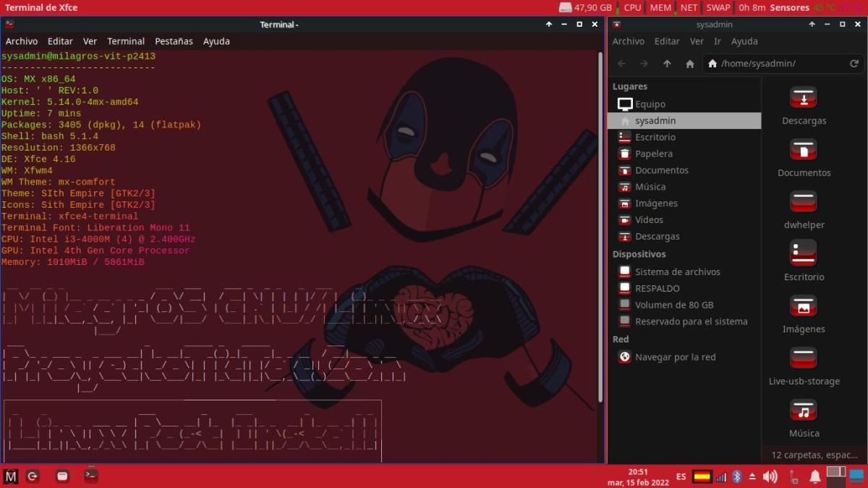Click the volume speaker icon in tray
This screenshot has height=488, width=868.
tap(770, 476)
